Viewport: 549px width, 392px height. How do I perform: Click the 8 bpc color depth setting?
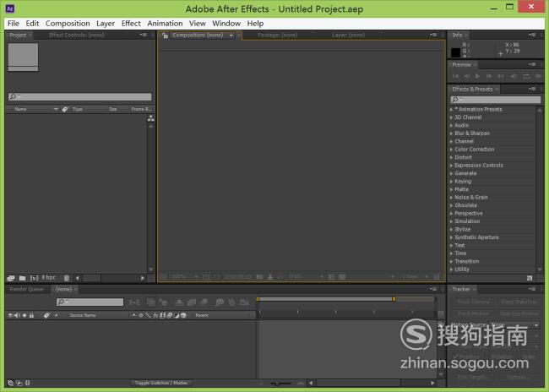49,277
